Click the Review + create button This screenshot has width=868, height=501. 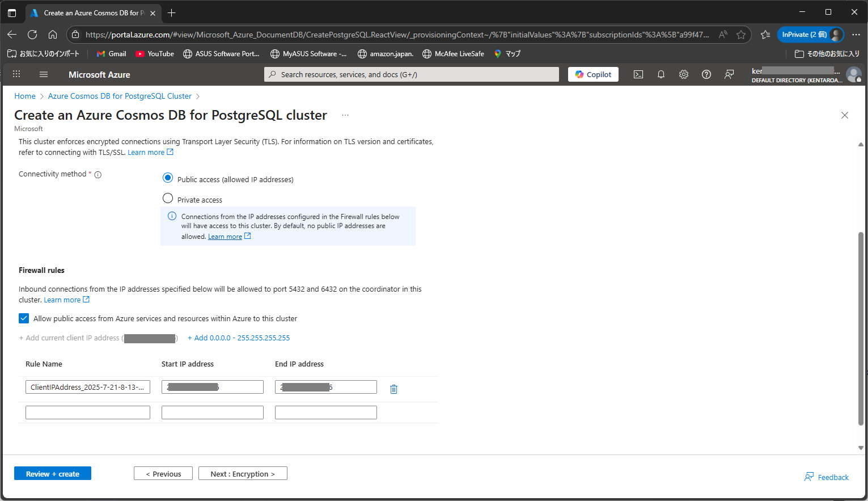[x=52, y=473]
